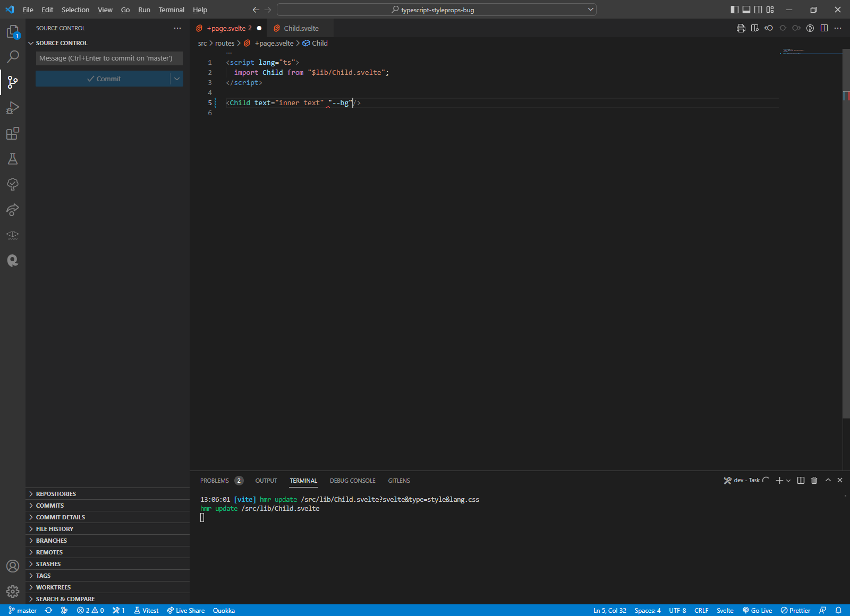Switch to the Child.svelte tab
Image resolution: width=850 pixels, height=616 pixels.
(301, 28)
